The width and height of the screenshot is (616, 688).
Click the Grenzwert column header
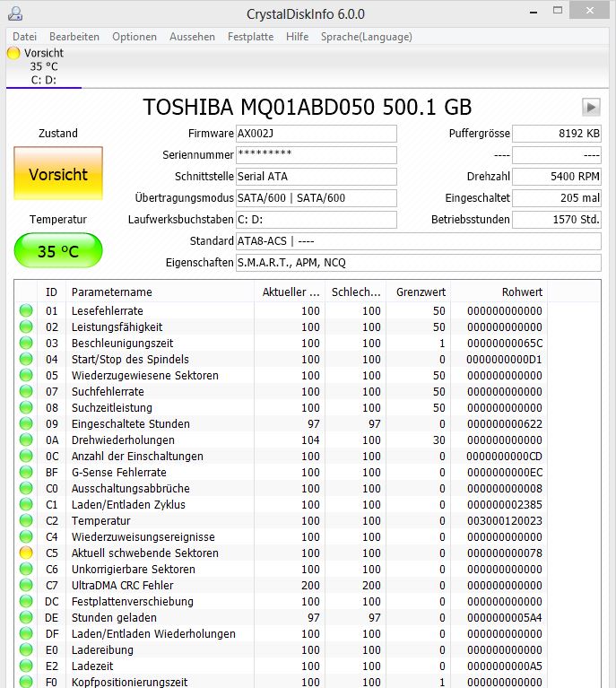419,292
